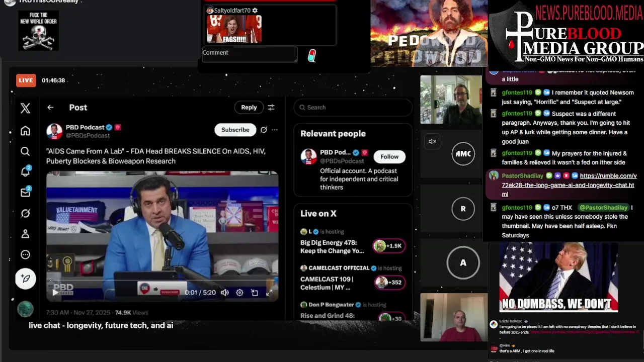Click the live chat longevity caption text

(101, 325)
